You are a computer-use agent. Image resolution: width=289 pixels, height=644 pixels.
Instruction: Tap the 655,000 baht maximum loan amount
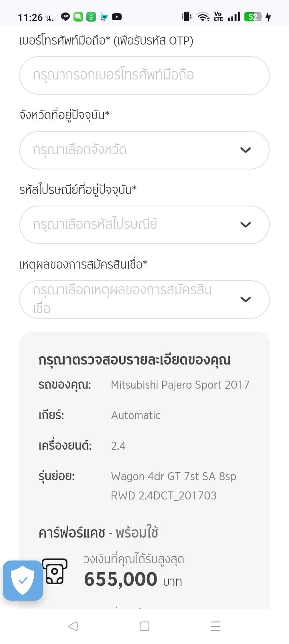click(x=121, y=580)
